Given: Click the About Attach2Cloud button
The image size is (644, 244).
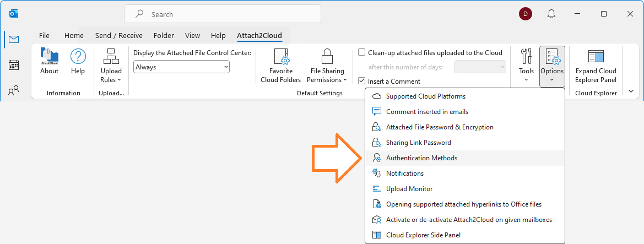Looking at the screenshot, I should [49, 61].
